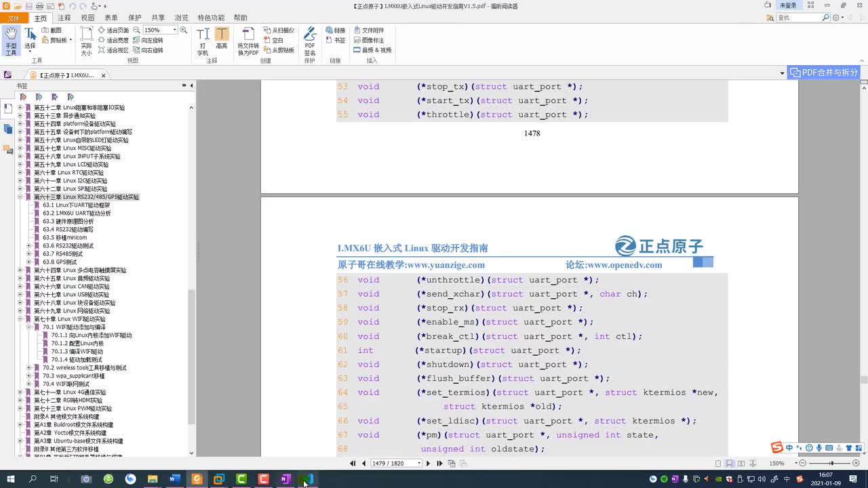Close the 正点原子 I.MX6U document tab
Viewport: 868px width, 488px height.
point(104,75)
